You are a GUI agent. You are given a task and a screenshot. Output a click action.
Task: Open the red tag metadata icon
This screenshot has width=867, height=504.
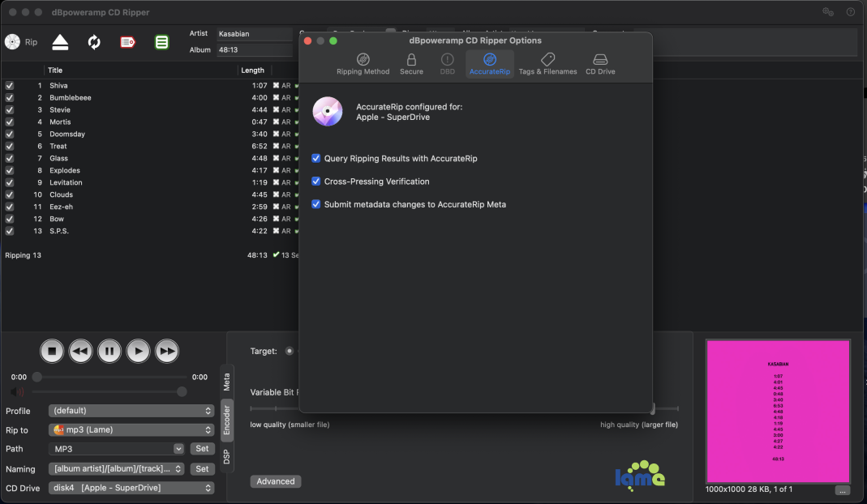127,42
